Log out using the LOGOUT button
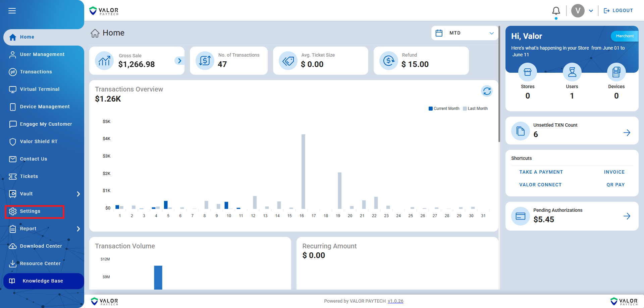 (618, 11)
